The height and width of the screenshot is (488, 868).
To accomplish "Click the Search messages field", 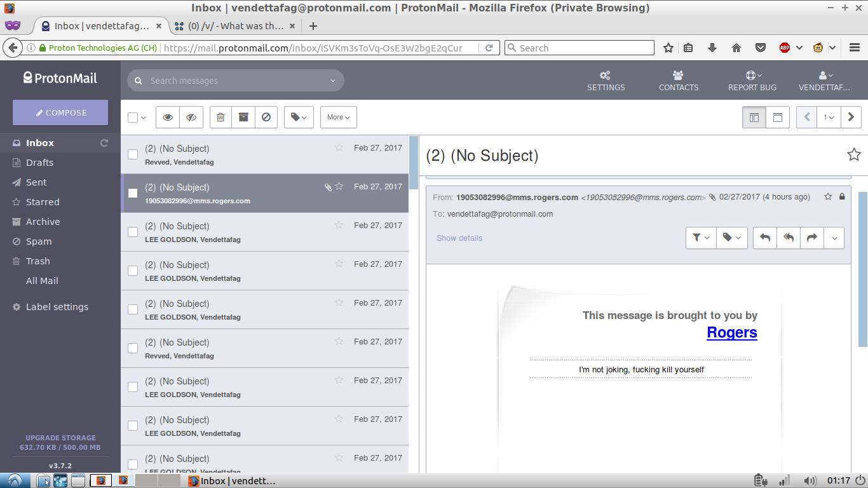I will [x=235, y=81].
